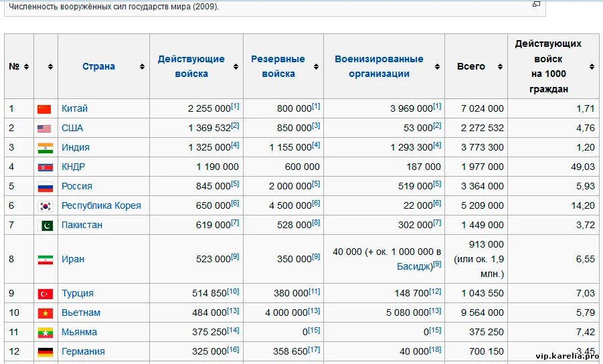Viewport: 603px width, 364px height.
Task: Open the Германия country link
Action: tap(83, 351)
